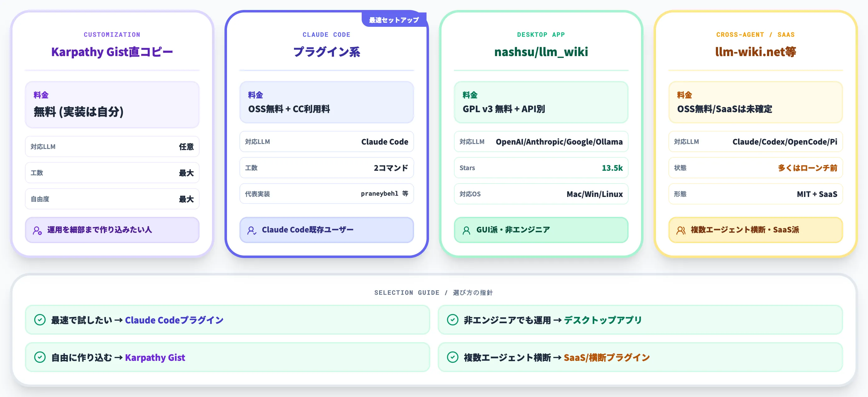Click the 多くはローンチ前 status value

pos(807,168)
